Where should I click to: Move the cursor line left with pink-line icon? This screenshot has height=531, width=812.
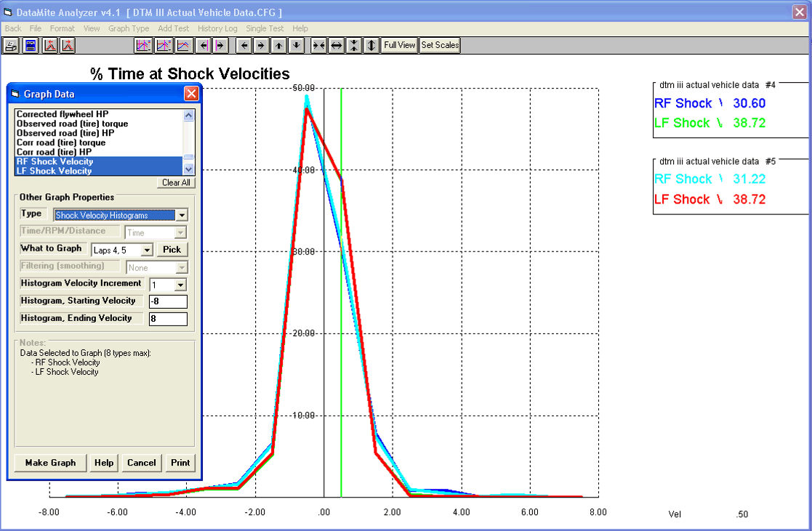tap(204, 46)
